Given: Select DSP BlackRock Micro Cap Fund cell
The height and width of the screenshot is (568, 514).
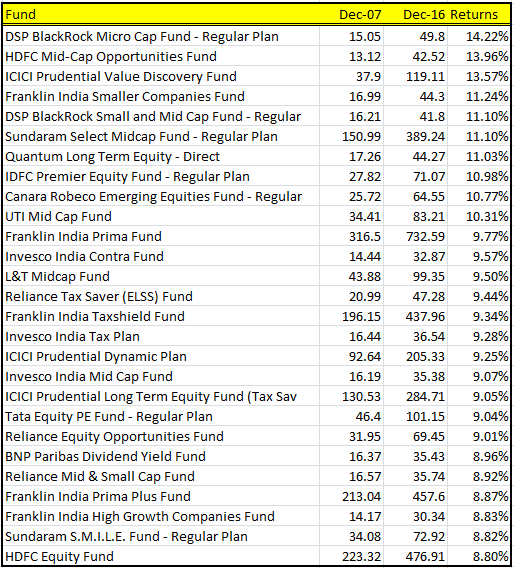Looking at the screenshot, I should (x=161, y=37).
